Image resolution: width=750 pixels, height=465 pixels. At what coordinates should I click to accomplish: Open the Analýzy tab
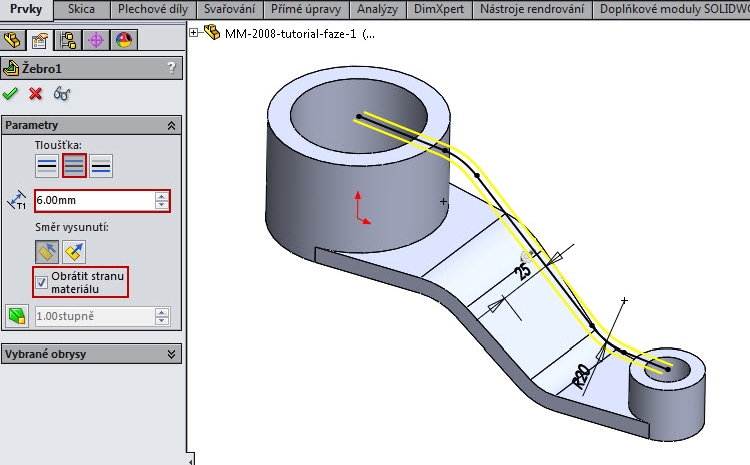click(x=377, y=9)
